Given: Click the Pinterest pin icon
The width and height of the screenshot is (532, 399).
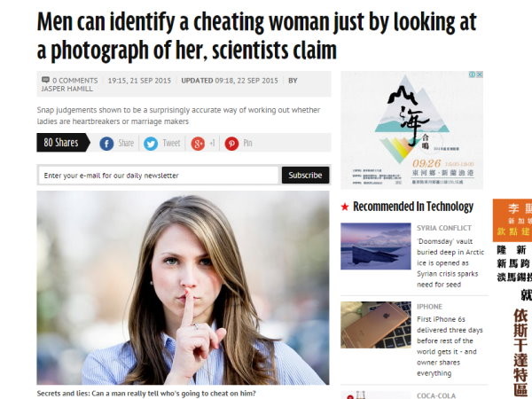Looking at the screenshot, I should [x=231, y=144].
